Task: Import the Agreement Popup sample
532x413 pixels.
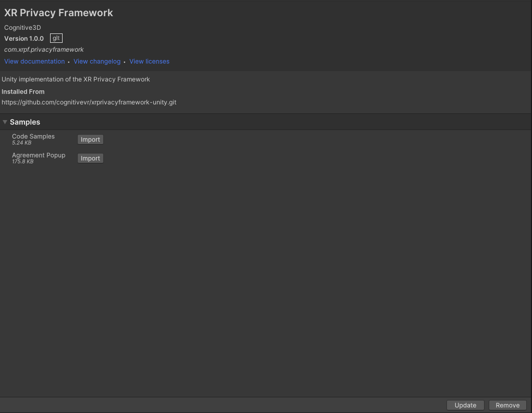Action: coord(90,158)
